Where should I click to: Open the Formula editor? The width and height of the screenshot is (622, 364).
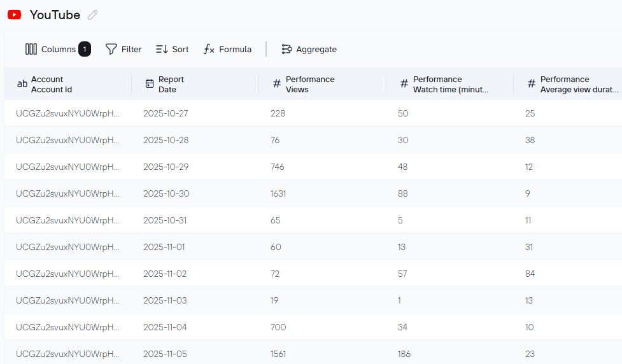tap(227, 49)
